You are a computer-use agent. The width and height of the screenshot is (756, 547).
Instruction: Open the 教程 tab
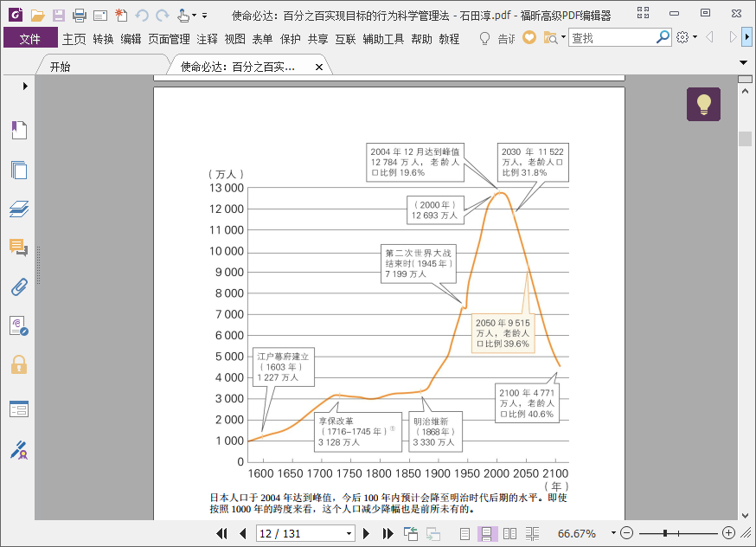[449, 39]
